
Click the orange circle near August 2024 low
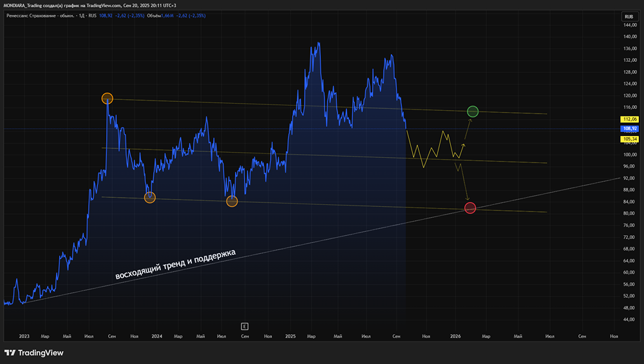[232, 201]
